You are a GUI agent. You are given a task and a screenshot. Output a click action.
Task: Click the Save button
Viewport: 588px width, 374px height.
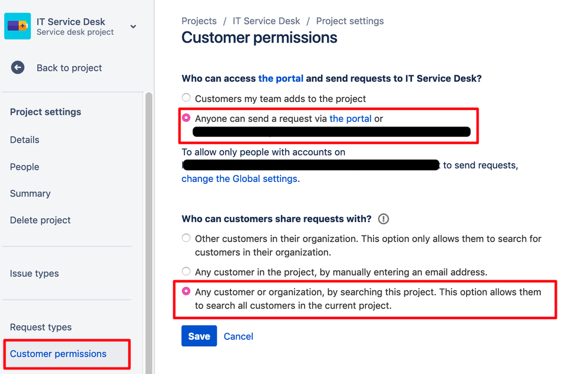[x=199, y=336]
